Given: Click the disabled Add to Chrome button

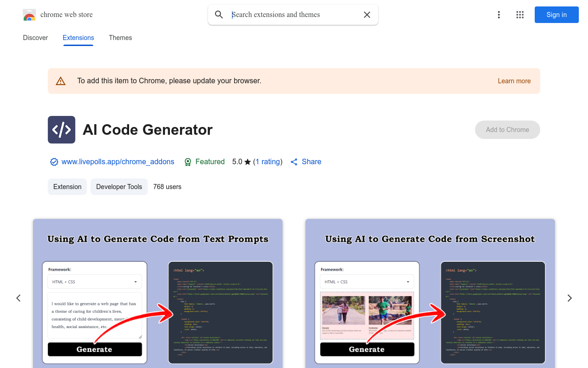Looking at the screenshot, I should coord(508,130).
